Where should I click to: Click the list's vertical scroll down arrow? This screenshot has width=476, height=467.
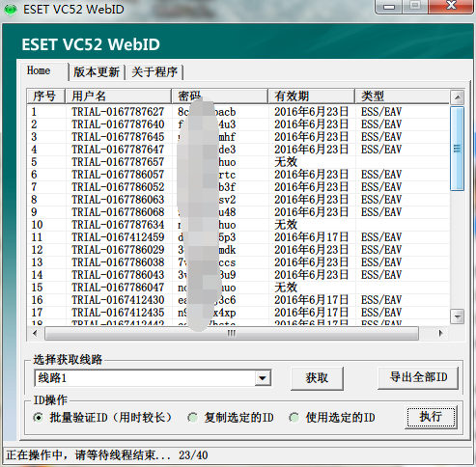(458, 316)
